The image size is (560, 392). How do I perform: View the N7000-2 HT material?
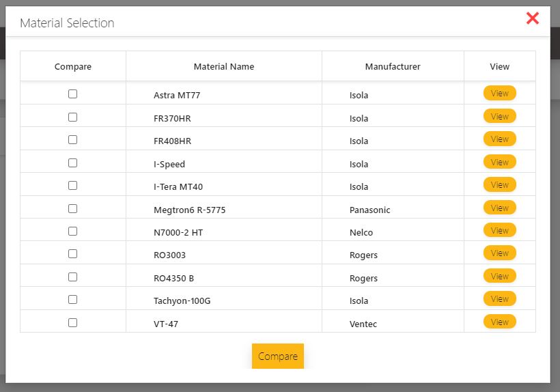pyautogui.click(x=499, y=230)
